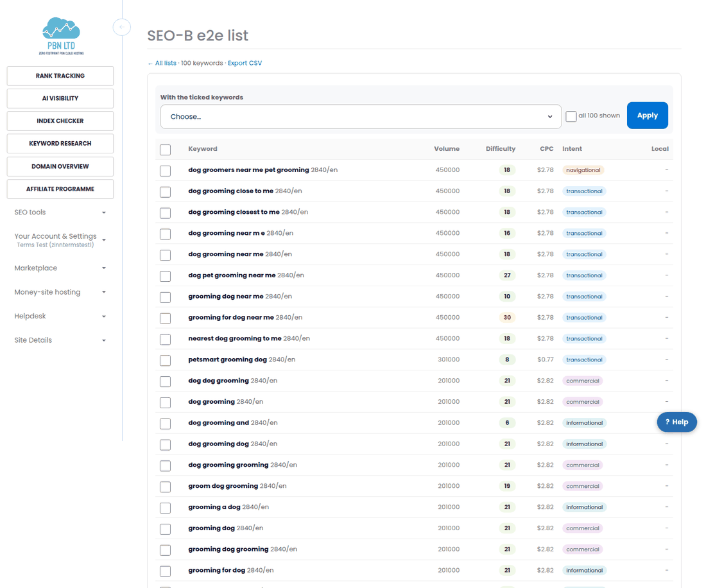Click the Intent column header
Screen dimensions: 706x588
coord(572,148)
